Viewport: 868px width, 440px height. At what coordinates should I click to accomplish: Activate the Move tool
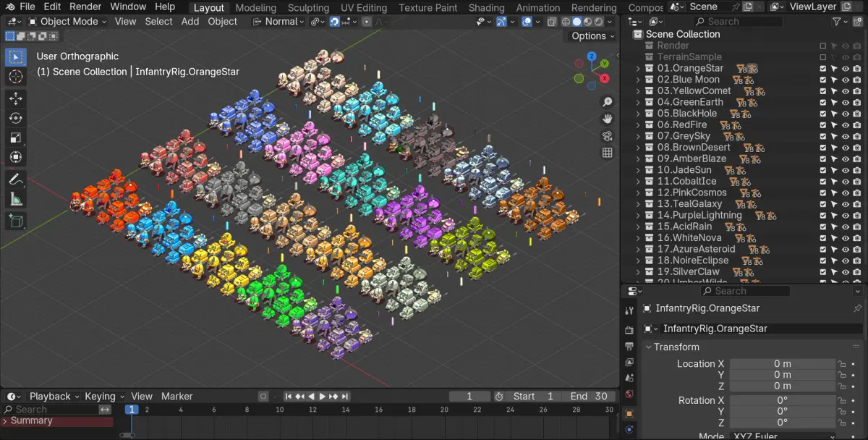(x=16, y=98)
